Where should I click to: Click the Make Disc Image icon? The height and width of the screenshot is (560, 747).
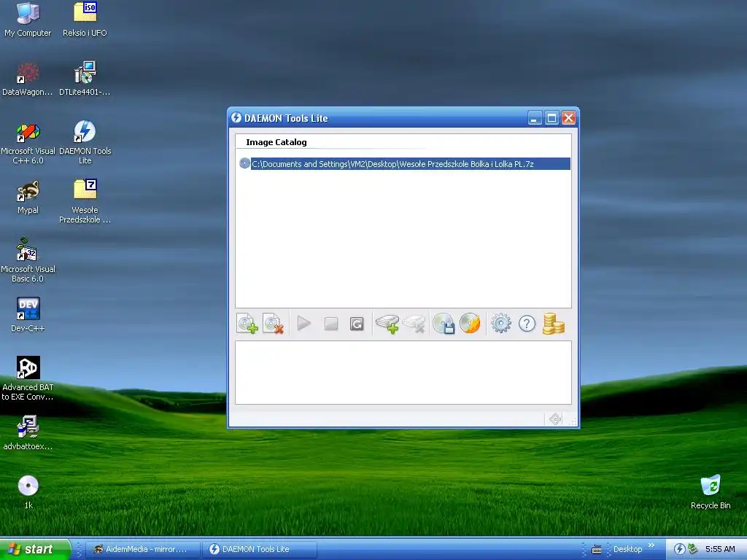point(444,324)
